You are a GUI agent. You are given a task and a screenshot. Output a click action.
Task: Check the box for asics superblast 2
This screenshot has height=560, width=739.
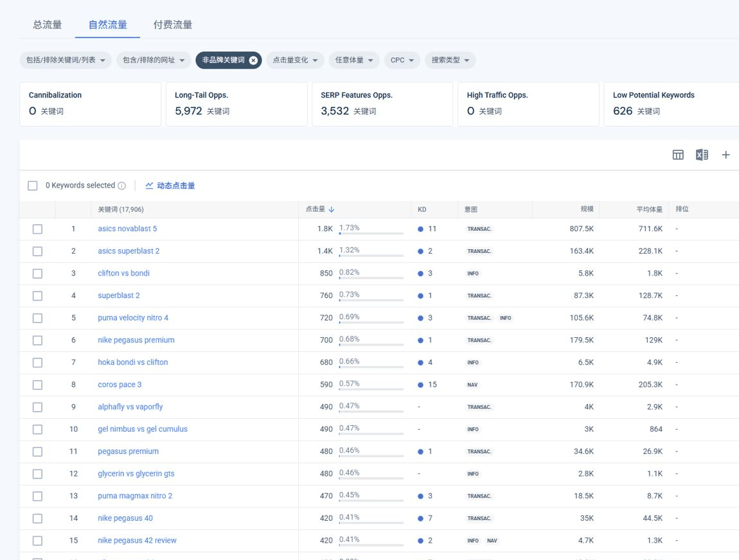tap(37, 251)
